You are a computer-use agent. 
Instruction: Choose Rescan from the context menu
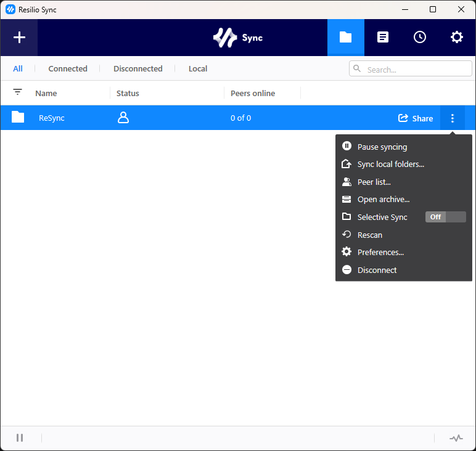[x=404, y=235]
